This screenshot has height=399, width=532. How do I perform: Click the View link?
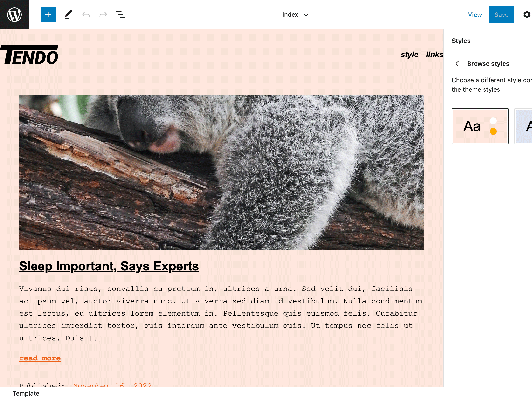tap(475, 15)
